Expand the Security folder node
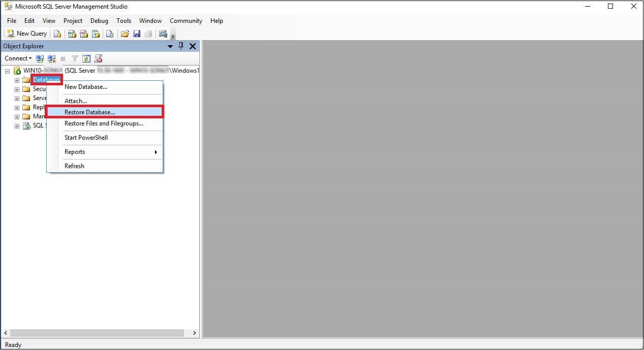 coord(17,89)
